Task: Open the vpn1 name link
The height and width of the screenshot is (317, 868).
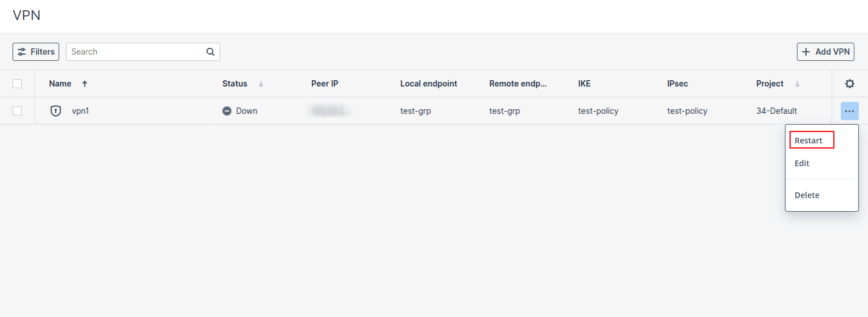Action: coord(80,111)
